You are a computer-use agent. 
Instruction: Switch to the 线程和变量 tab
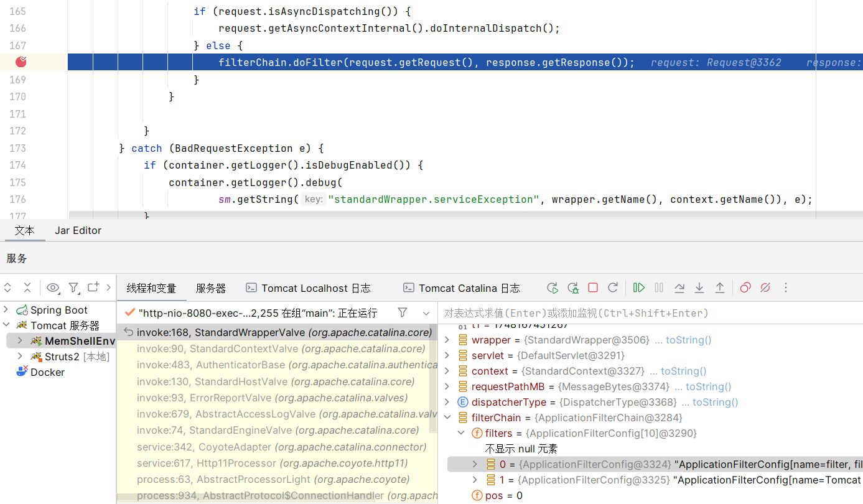click(152, 288)
